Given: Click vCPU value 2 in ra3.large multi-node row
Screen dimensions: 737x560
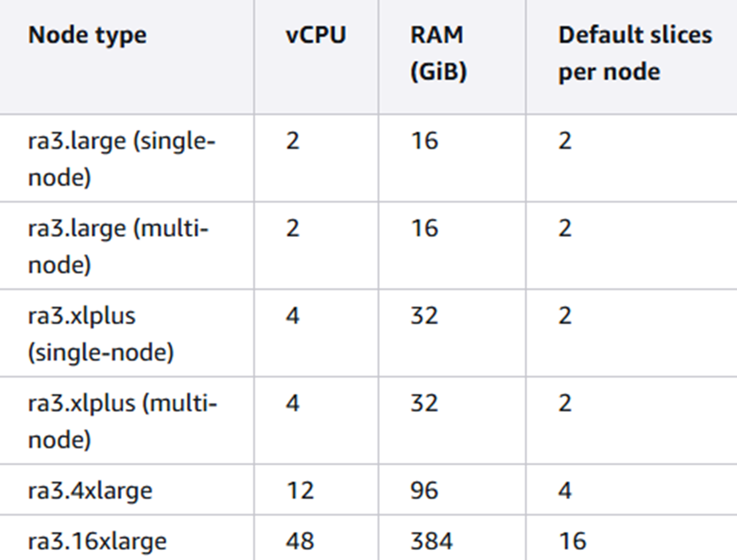Looking at the screenshot, I should (x=293, y=229).
